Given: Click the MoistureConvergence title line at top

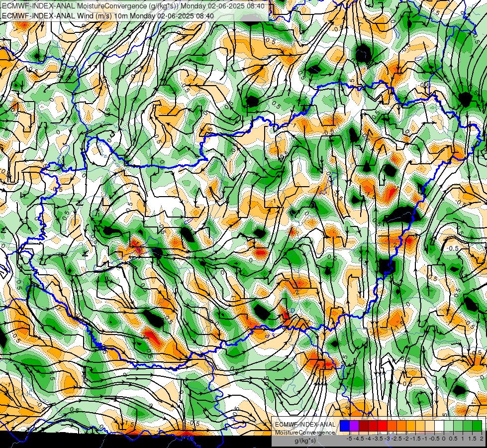Looking at the screenshot, I should [x=133, y=6].
